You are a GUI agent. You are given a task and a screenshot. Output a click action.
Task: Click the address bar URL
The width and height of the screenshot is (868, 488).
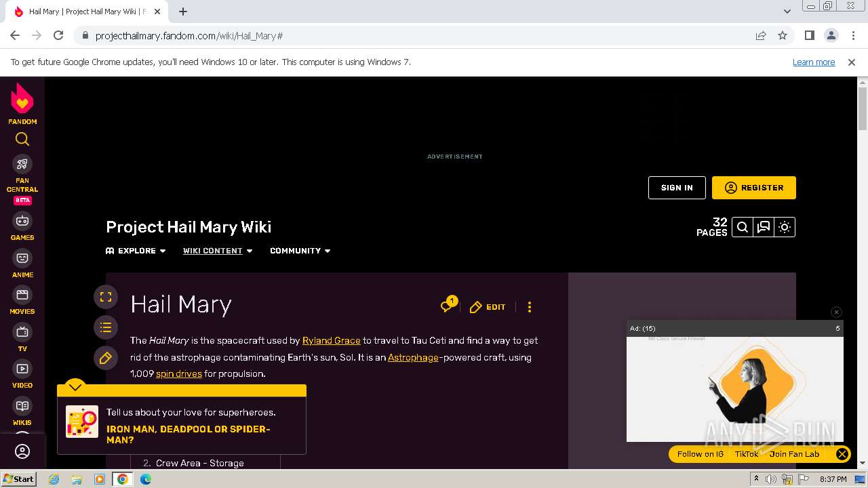(x=189, y=36)
